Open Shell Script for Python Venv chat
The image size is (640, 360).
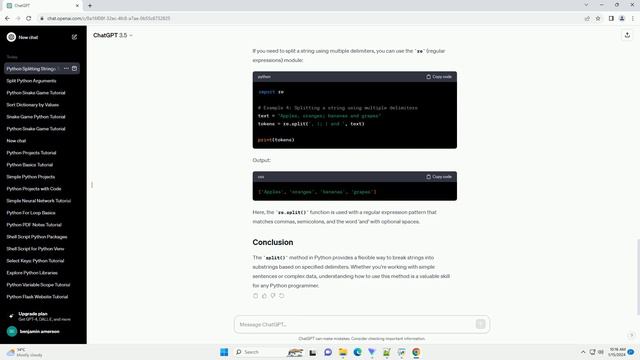(x=35, y=249)
